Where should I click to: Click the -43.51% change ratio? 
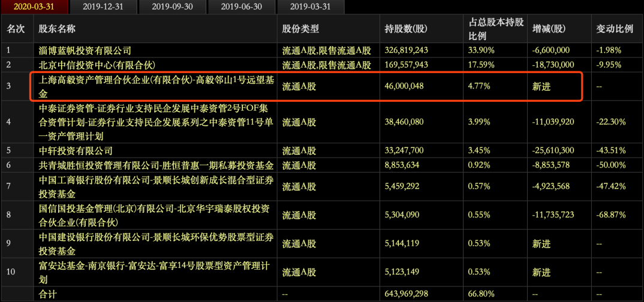tap(611, 150)
